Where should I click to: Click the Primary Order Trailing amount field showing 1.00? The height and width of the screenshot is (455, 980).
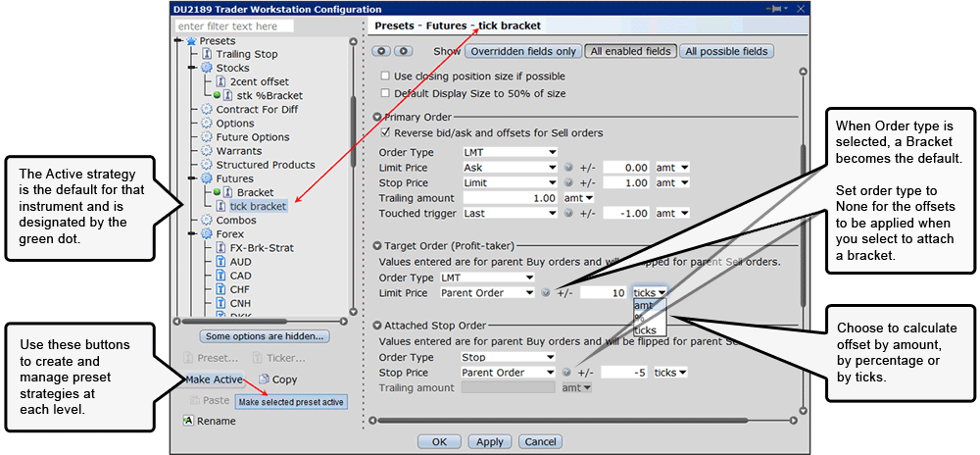point(510,198)
